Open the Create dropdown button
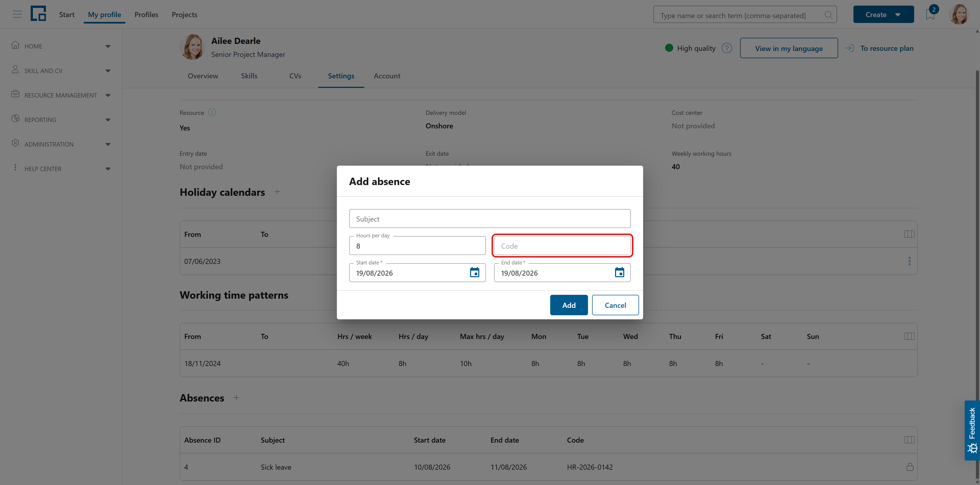 point(883,15)
